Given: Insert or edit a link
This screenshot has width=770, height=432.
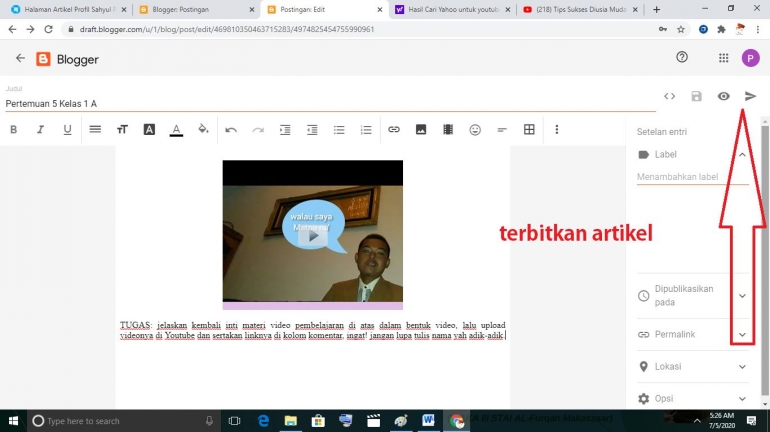Looking at the screenshot, I should click(x=394, y=130).
